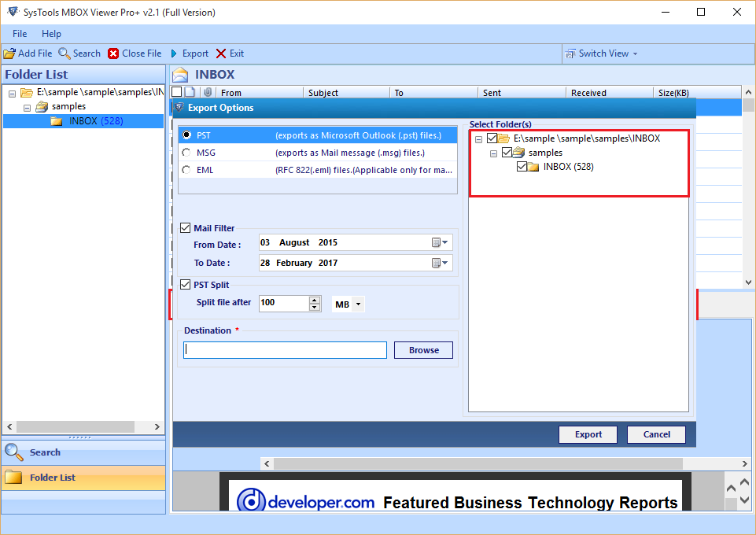Screen dimensions: 756x535
Task: Click the red Exit X icon
Action: pos(221,53)
